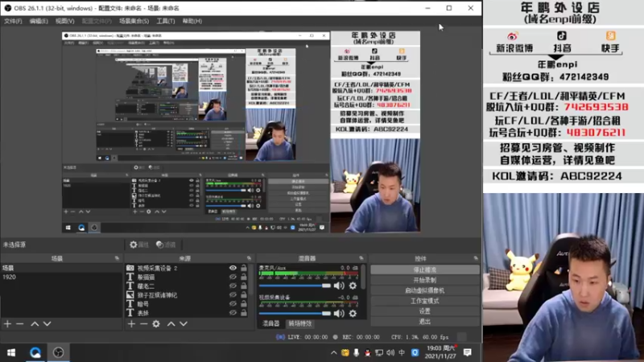Viewport: 644px width, 362px height.
Task: Show the 暗号 source via eye icon
Action: [x=233, y=304]
